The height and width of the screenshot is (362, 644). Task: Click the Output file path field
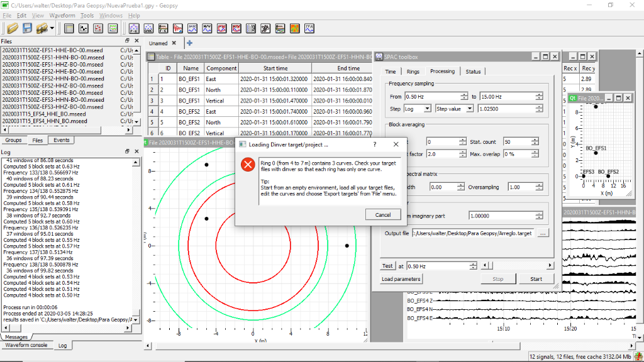472,233
